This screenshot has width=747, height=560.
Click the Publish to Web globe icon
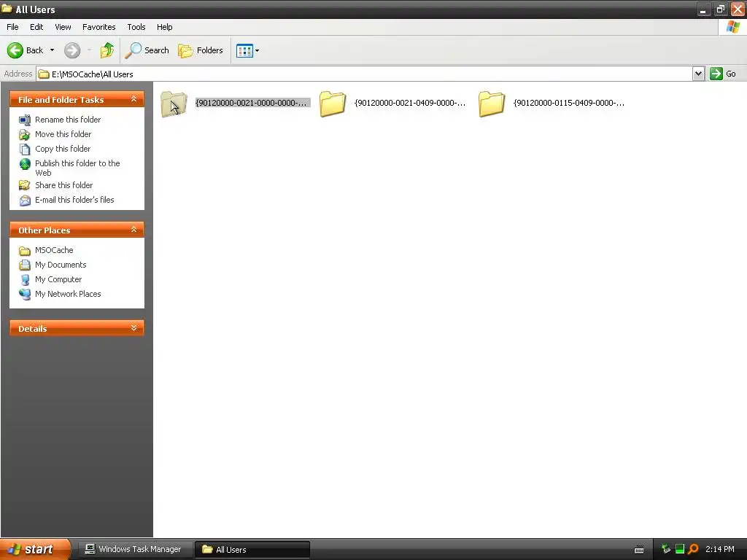tap(25, 164)
